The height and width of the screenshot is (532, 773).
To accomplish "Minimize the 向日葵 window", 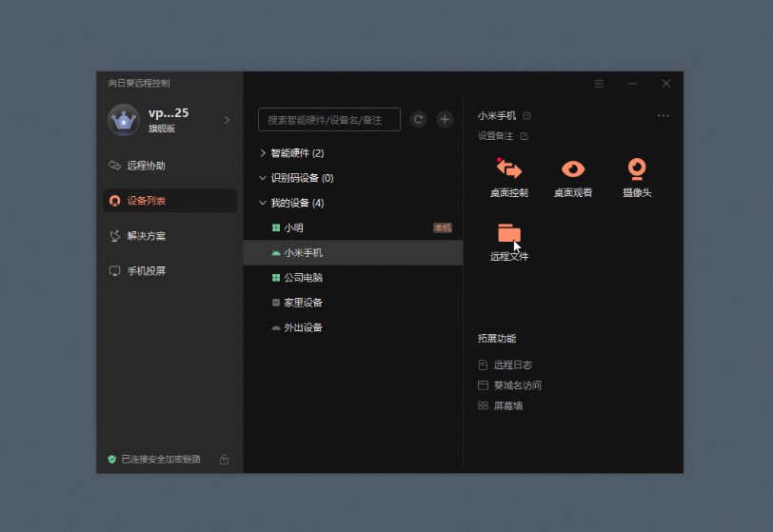I will [632, 84].
